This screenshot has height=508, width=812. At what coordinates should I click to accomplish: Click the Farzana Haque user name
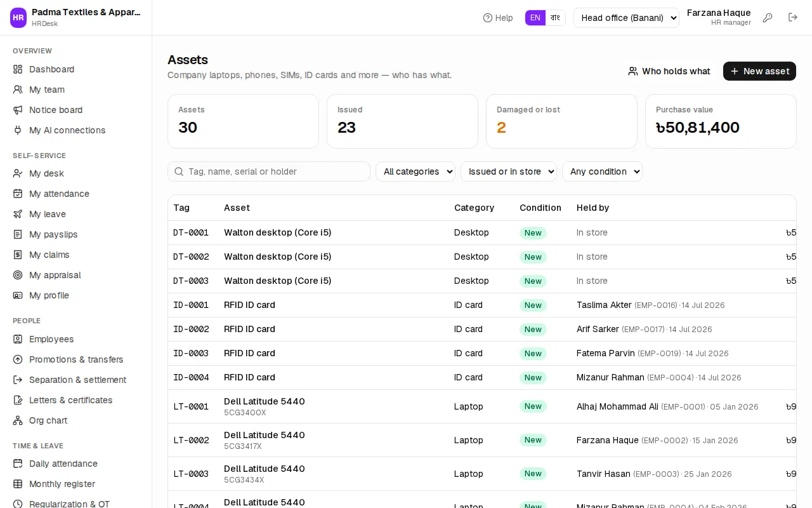719,13
